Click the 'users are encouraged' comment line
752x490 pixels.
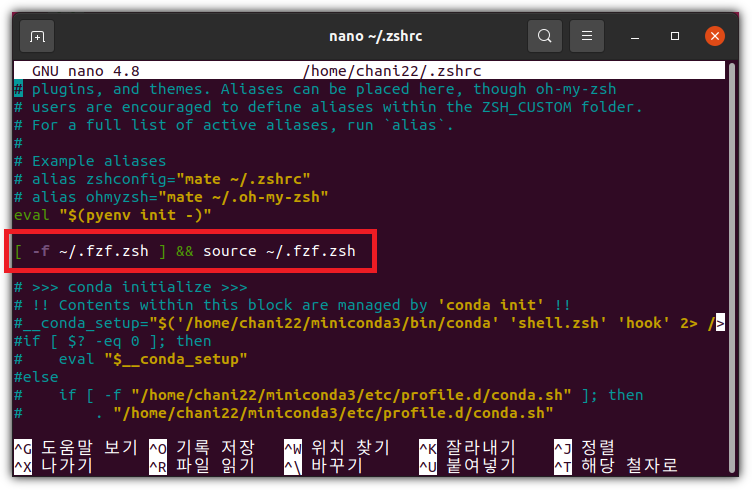click(329, 107)
